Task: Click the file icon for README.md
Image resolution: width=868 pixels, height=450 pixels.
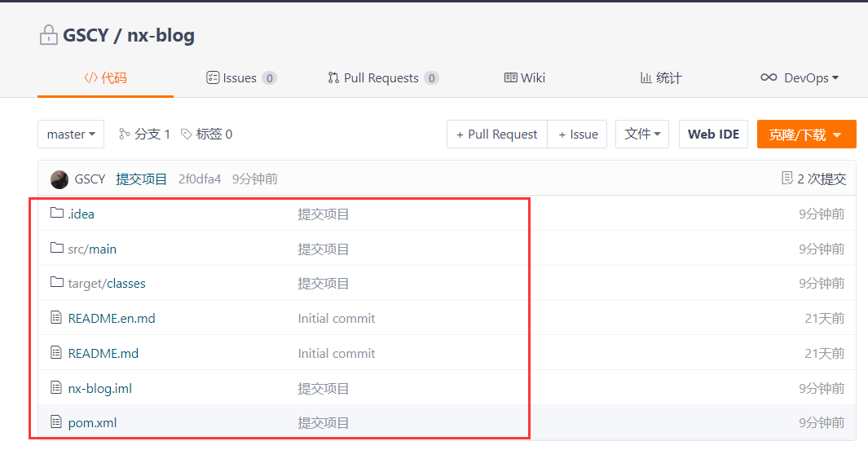Action: click(x=56, y=352)
